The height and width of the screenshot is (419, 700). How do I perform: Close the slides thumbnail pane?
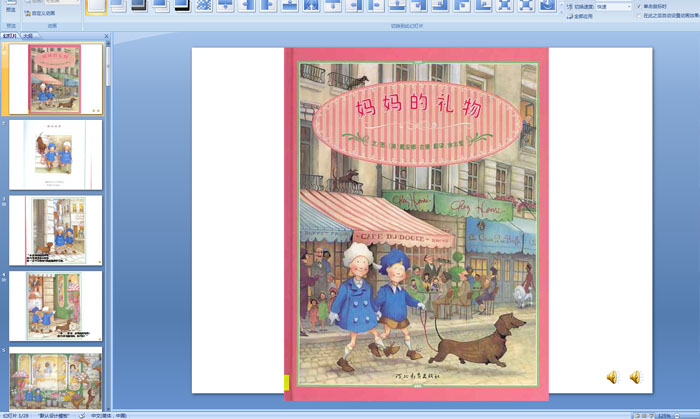coord(106,36)
